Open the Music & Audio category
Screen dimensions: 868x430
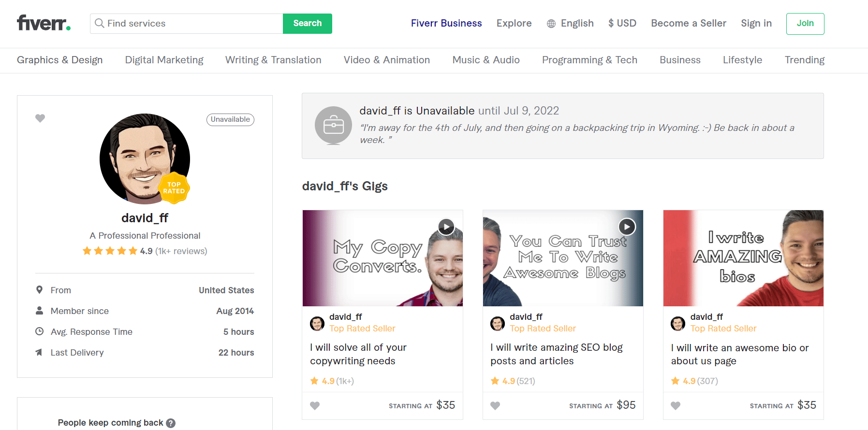(x=486, y=60)
